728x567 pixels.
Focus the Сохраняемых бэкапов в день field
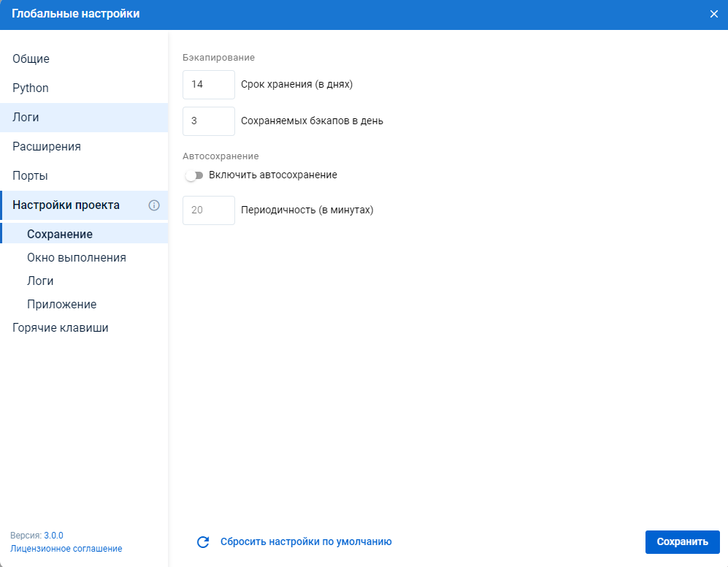point(208,121)
